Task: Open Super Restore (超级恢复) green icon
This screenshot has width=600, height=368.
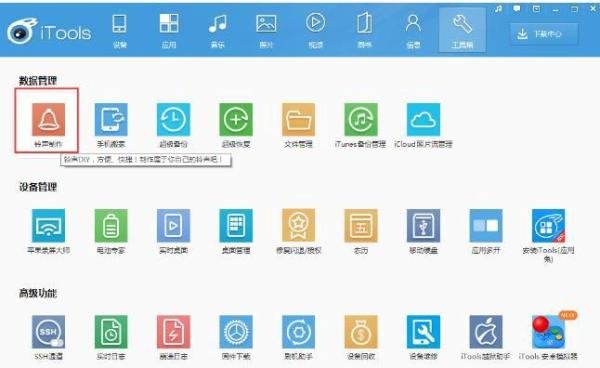Action: [236, 119]
